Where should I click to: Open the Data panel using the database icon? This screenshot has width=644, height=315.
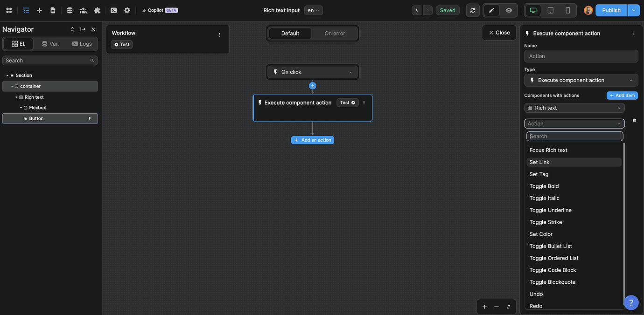point(70,10)
